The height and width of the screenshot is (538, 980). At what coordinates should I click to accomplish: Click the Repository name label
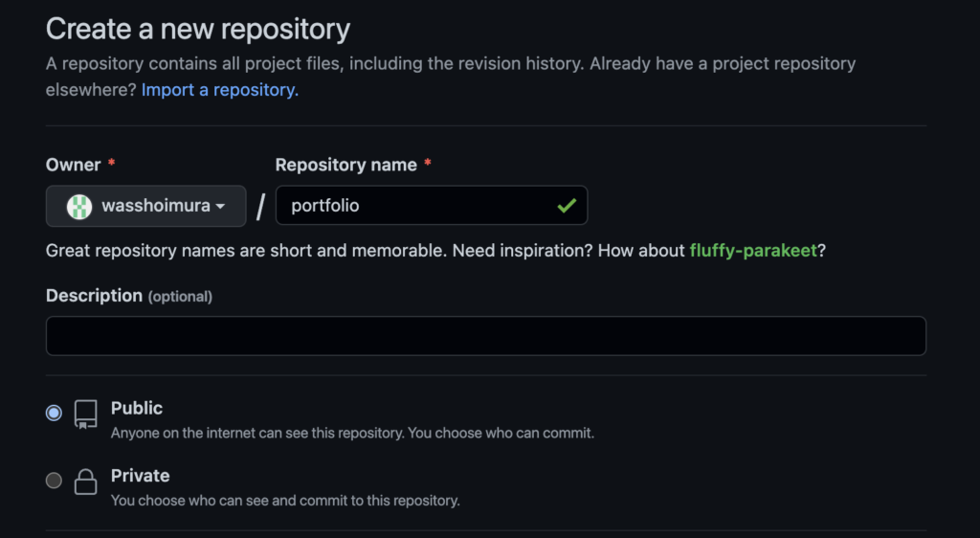(346, 165)
